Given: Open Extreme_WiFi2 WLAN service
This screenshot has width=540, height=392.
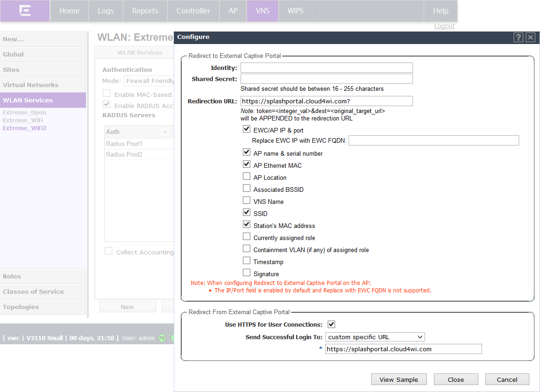Looking at the screenshot, I should coord(25,128).
